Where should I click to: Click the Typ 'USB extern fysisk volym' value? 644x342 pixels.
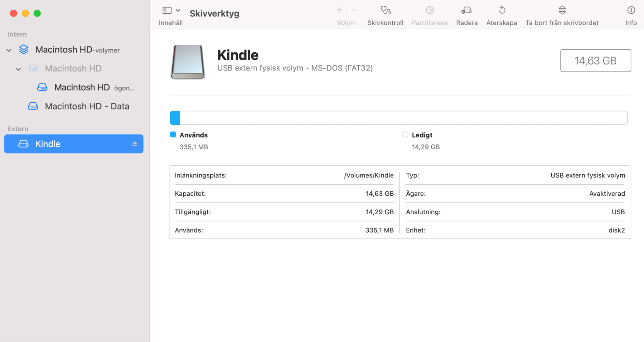(x=588, y=175)
